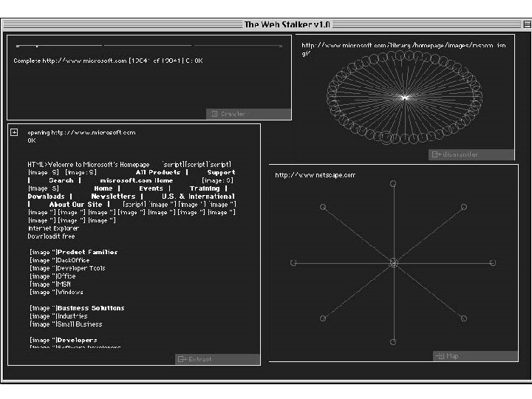
Task: Click the About Our Site text
Action: (x=75, y=204)
